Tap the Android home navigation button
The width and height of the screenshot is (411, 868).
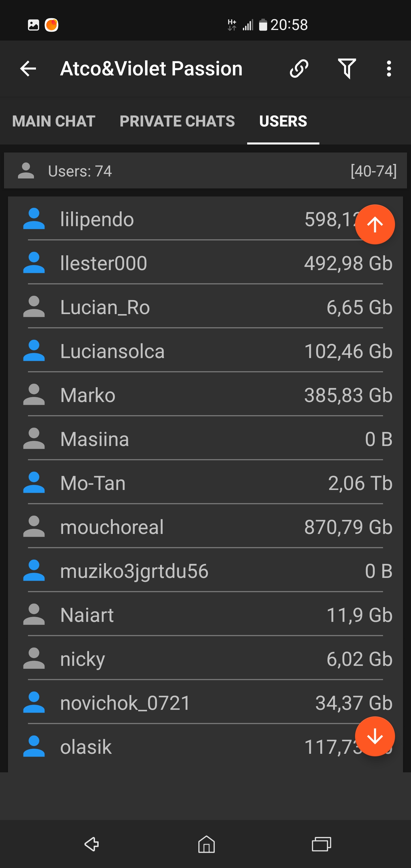[x=206, y=844]
